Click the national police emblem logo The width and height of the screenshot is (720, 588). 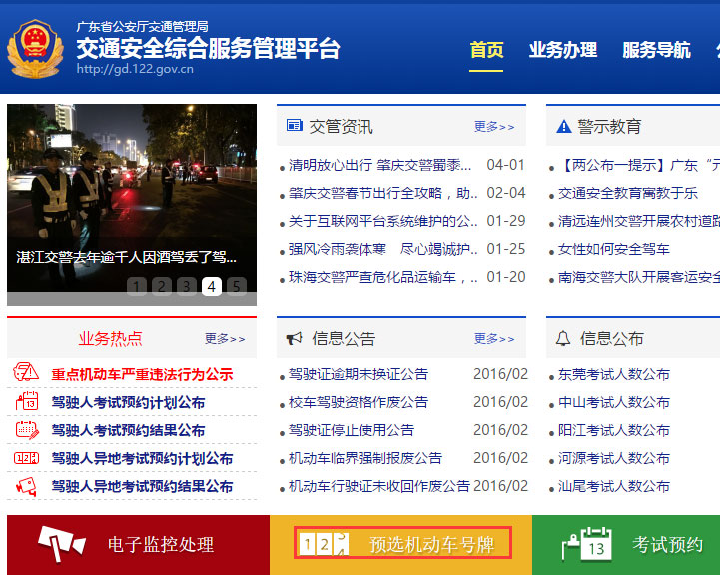coord(35,49)
